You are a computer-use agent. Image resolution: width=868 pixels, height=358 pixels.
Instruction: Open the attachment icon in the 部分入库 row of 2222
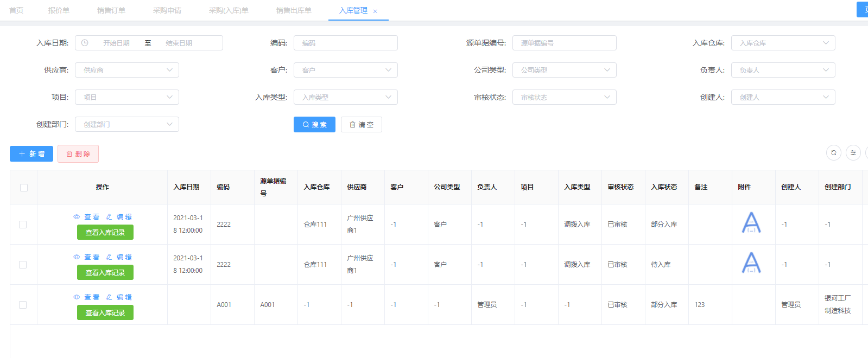751,222
